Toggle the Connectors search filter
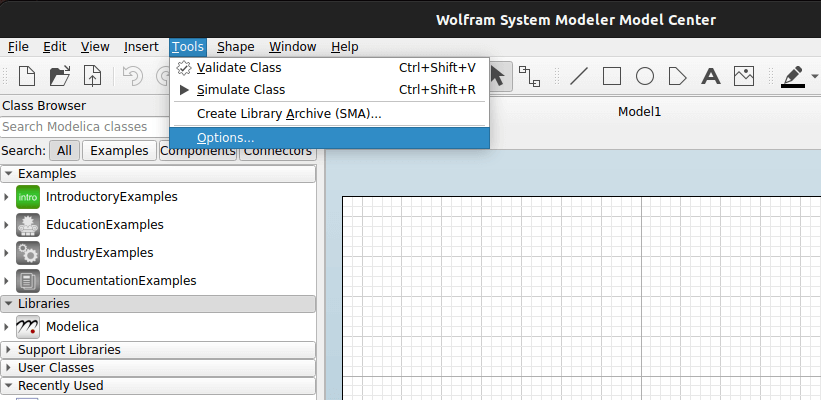 [278, 151]
